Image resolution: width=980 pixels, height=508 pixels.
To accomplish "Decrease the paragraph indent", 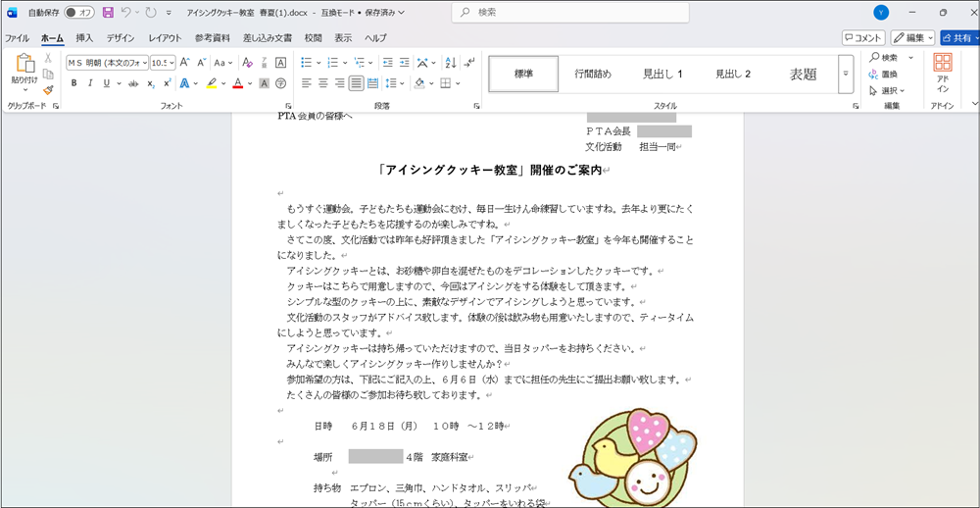I will click(x=387, y=63).
